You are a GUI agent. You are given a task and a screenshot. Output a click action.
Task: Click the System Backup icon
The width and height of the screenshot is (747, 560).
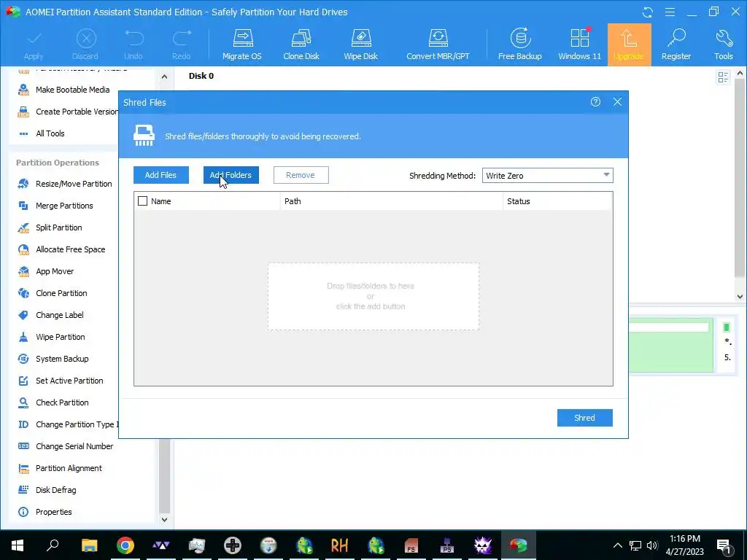tap(23, 359)
